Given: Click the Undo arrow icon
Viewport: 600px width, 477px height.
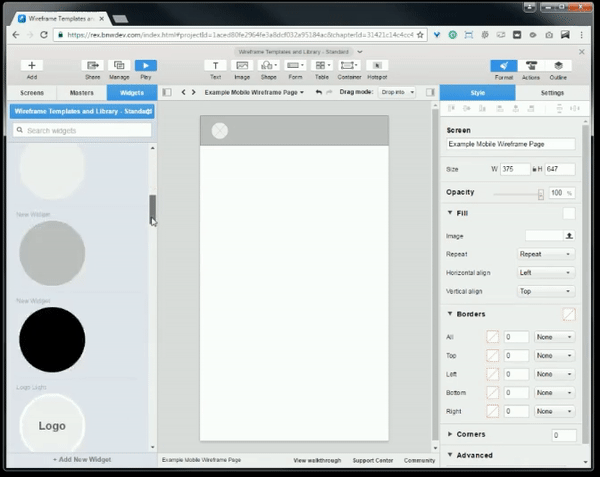Looking at the screenshot, I should coord(318,92).
